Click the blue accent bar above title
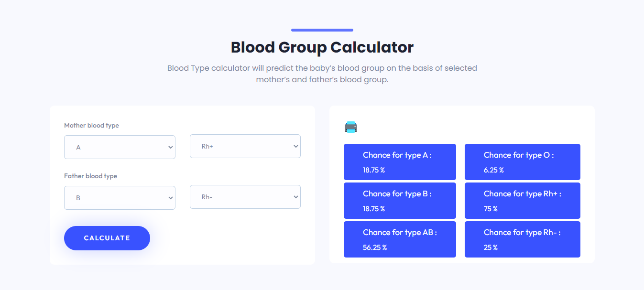This screenshot has height=290, width=644. [x=322, y=30]
